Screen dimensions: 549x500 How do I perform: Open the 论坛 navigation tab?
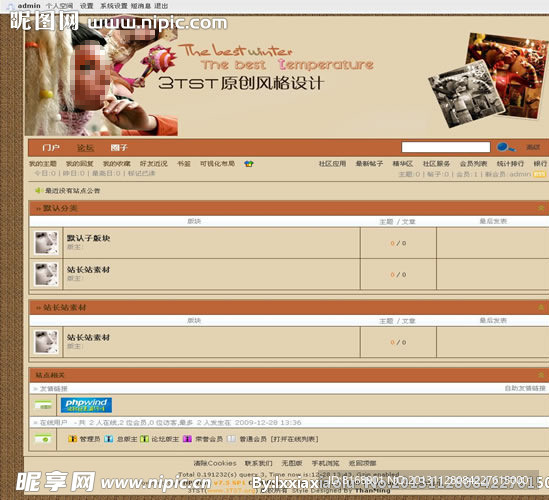click(85, 148)
